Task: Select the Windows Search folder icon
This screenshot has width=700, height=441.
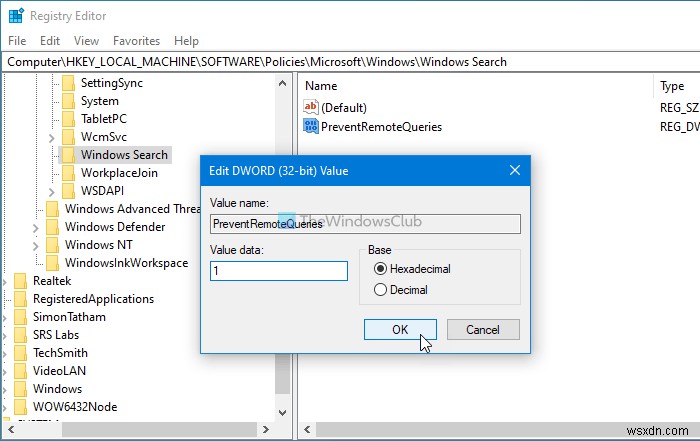Action: 68,155
